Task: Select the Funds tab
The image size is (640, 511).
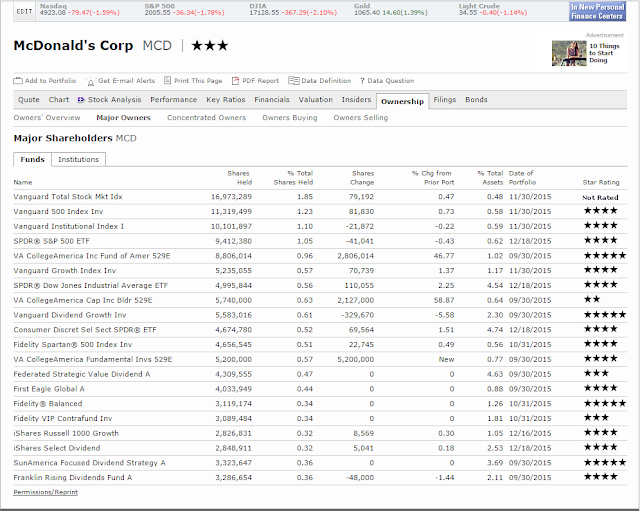Action: (x=33, y=159)
